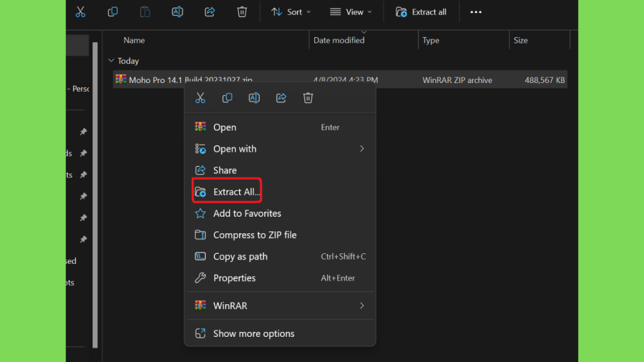Click the WinRAR icon in the context menu
This screenshot has width=644, height=362.
(200, 305)
